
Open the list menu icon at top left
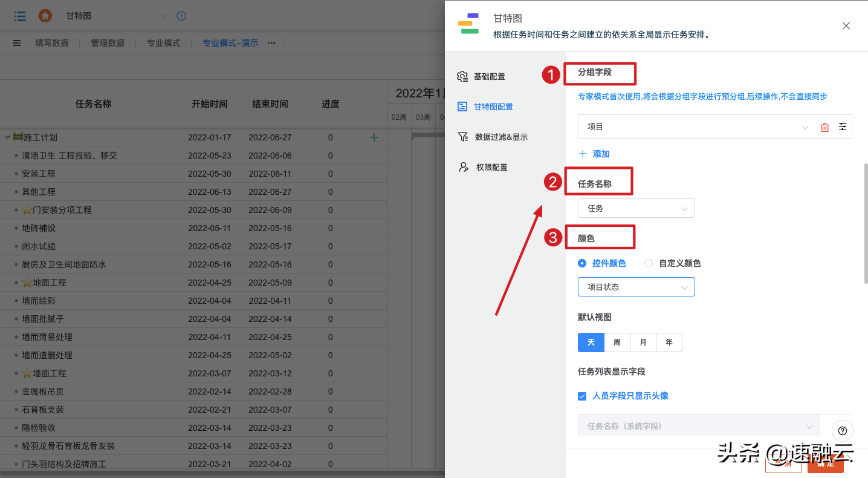pos(19,16)
